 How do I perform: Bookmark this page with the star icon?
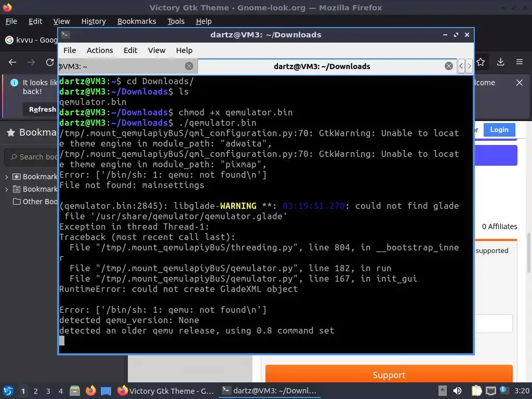(481, 62)
